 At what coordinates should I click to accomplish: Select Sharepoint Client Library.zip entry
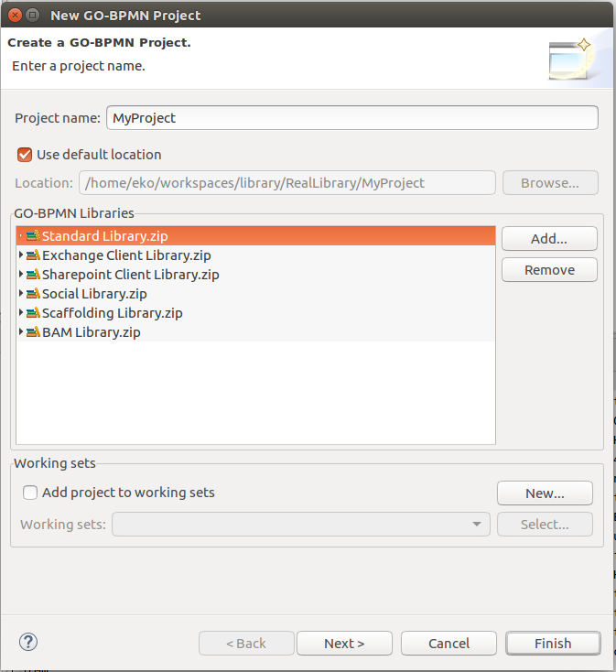255,275
